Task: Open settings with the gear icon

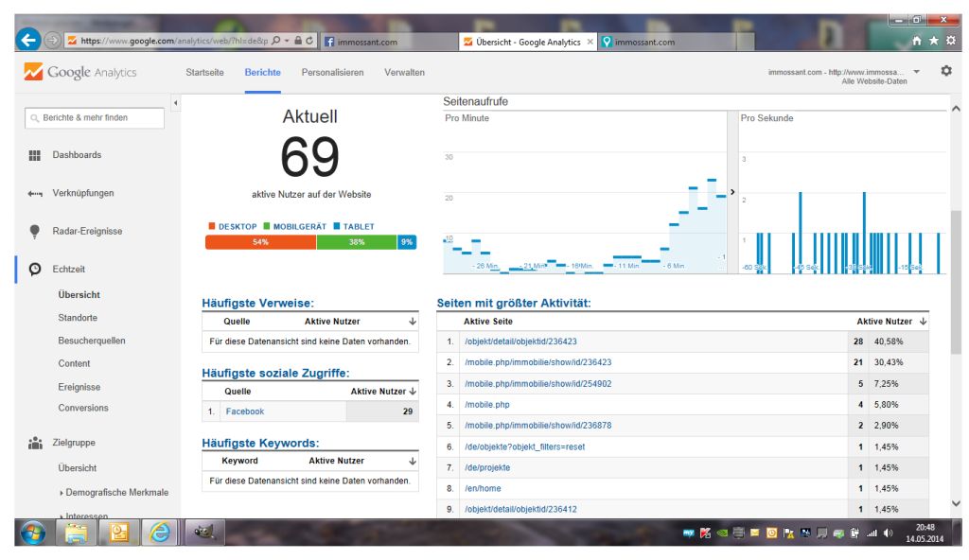Action: 945,72
